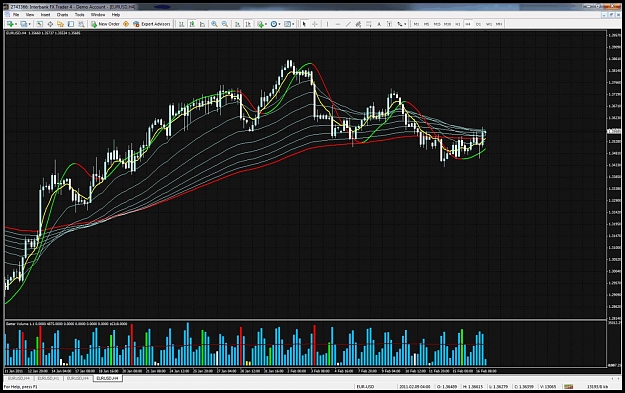Open the Indicators dropdown arrow
625x393 pixels.
click(x=266, y=24)
